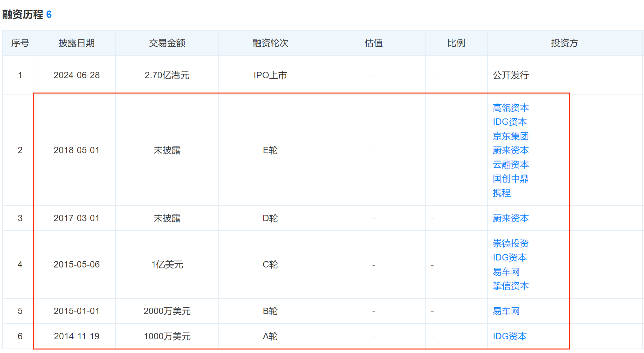The width and height of the screenshot is (644, 353).
Task: Click the 融资历程 section heading
Action: point(23,14)
